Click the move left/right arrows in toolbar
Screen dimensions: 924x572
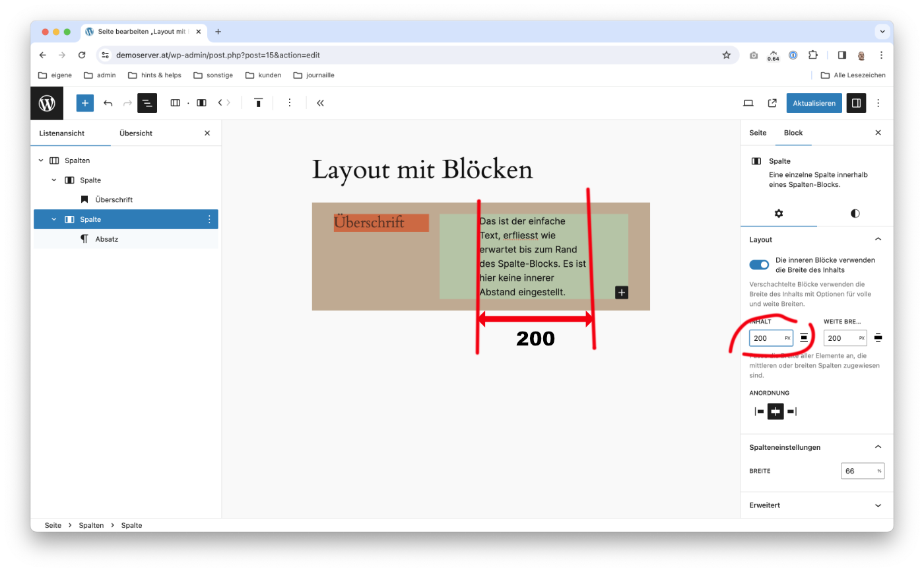pos(224,103)
